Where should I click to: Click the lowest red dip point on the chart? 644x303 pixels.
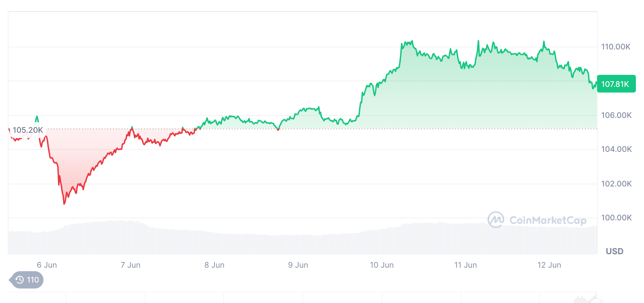coord(64,203)
